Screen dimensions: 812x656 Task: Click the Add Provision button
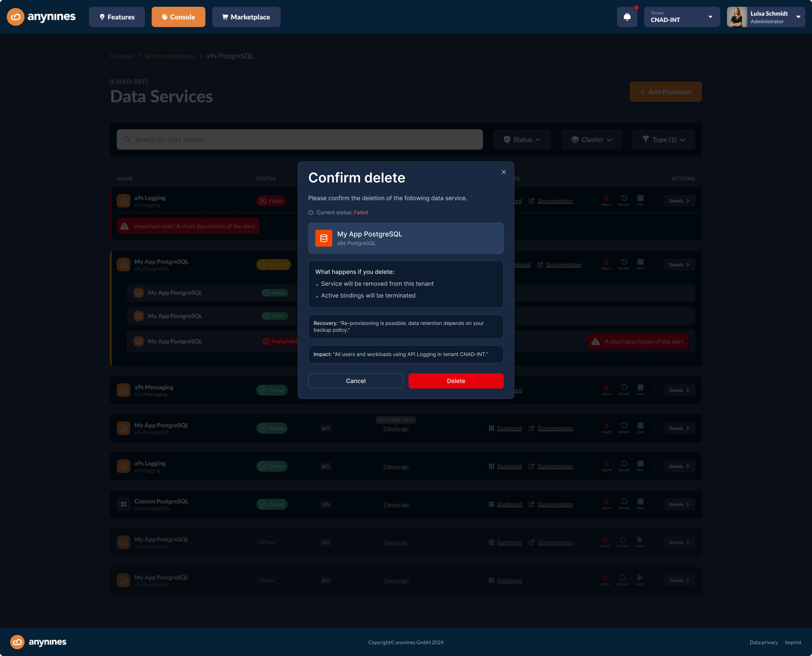666,92
